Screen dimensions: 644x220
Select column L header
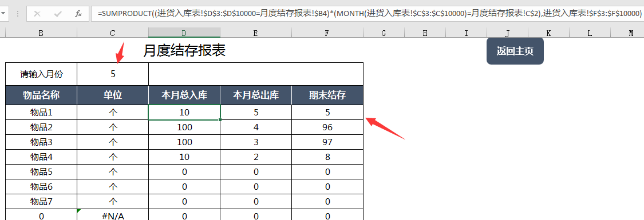(590, 33)
